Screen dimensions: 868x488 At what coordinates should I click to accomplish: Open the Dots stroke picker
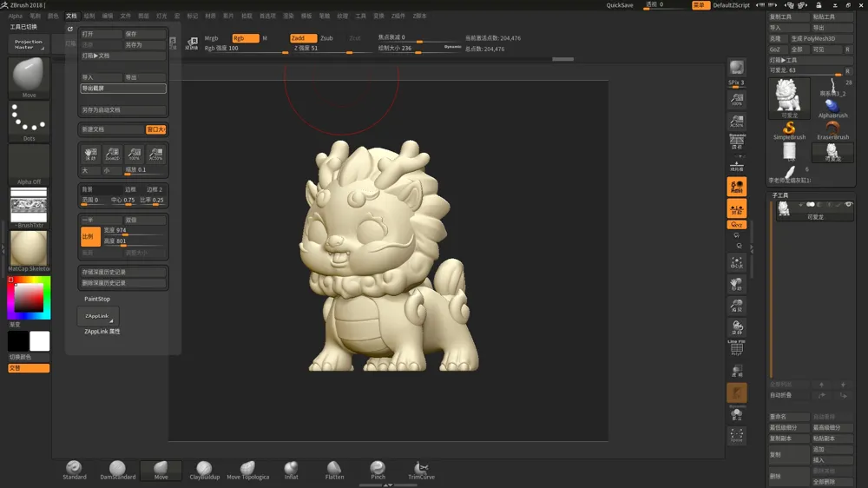(x=29, y=121)
